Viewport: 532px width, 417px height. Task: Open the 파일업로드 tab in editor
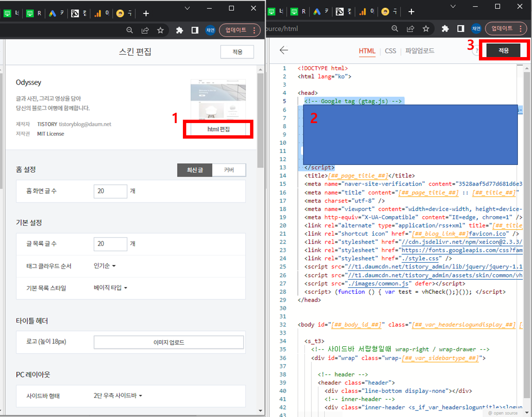[420, 51]
